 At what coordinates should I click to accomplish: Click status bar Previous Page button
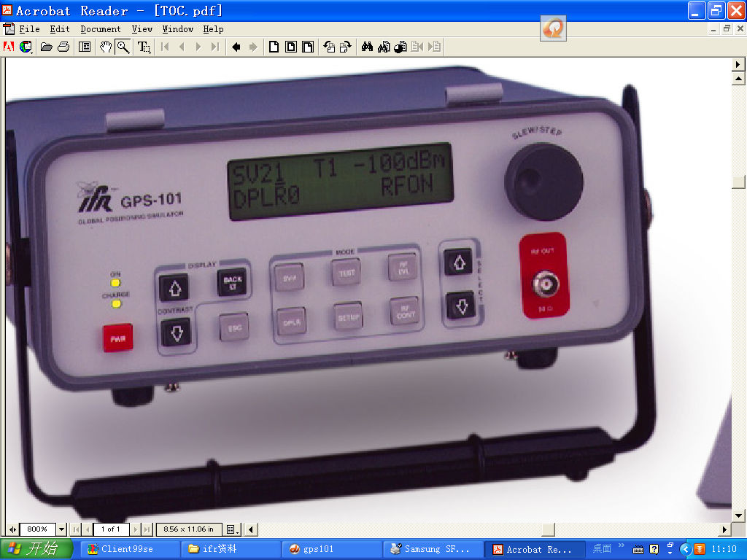(x=88, y=529)
